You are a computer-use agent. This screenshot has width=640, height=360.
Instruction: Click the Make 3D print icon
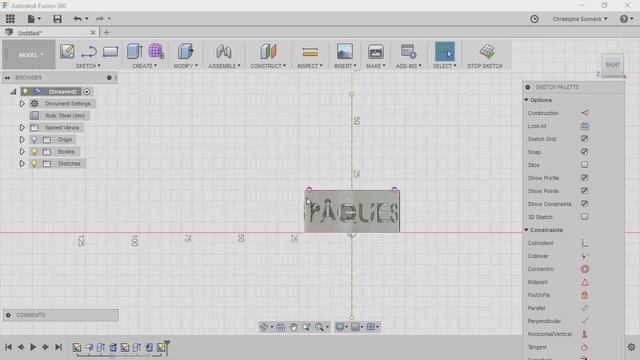[376, 51]
